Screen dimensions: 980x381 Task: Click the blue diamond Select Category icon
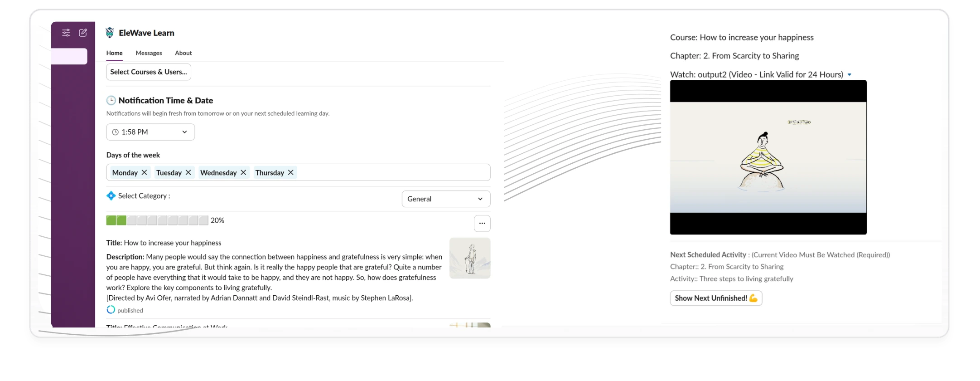click(x=111, y=196)
